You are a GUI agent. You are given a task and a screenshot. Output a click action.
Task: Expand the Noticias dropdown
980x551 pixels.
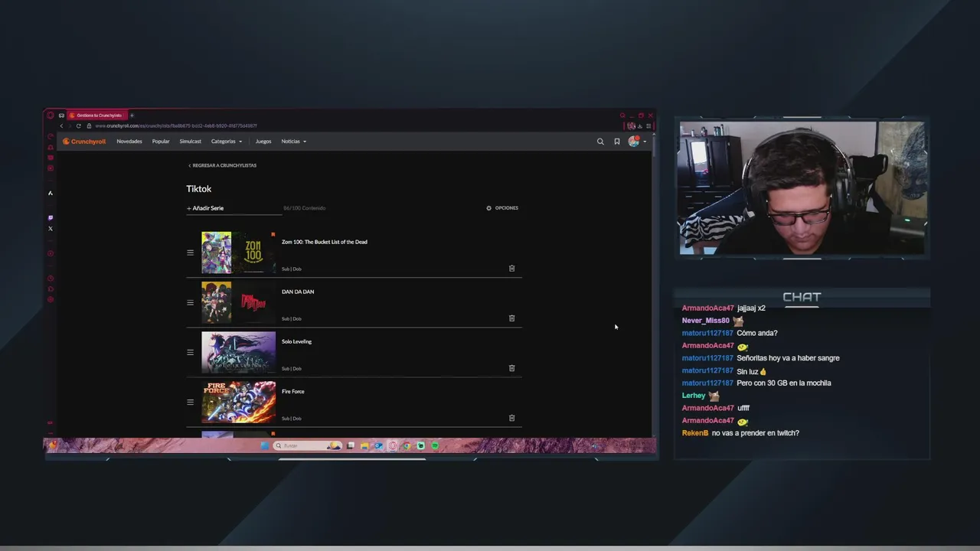click(x=294, y=142)
